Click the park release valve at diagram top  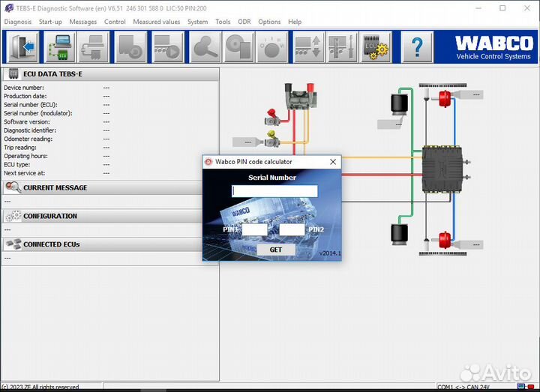299,97
